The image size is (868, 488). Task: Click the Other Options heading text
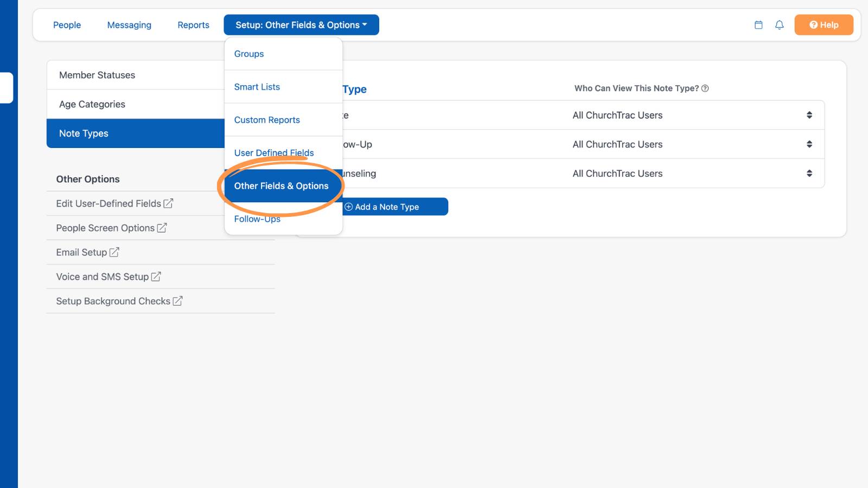coord(88,179)
